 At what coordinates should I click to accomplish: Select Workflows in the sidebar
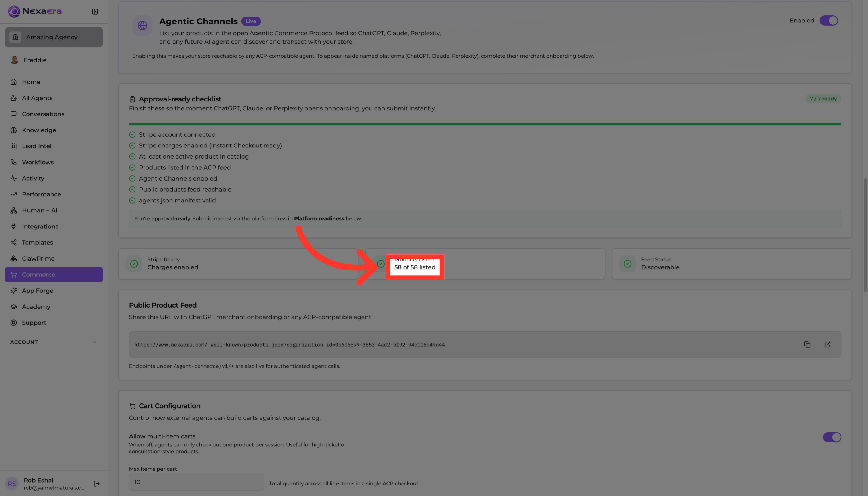[54, 162]
